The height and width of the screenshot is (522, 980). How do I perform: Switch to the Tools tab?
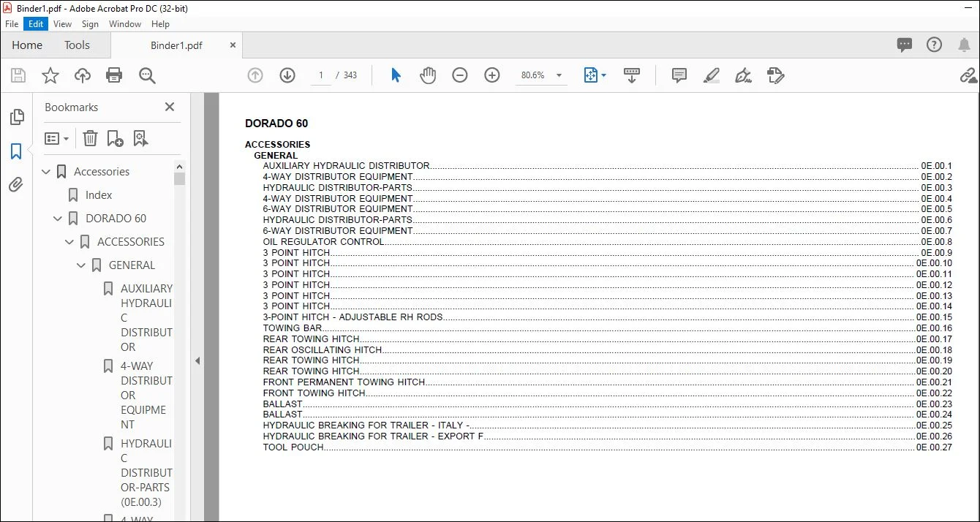tap(77, 45)
